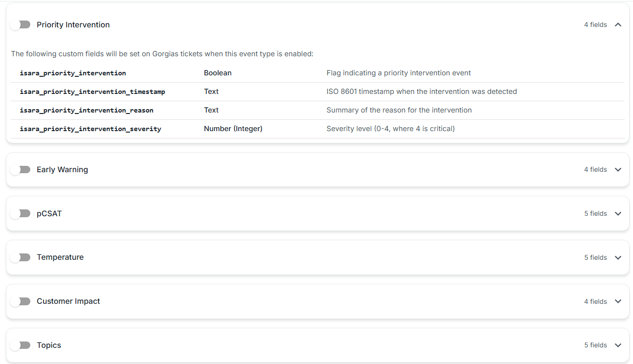Click the Topics section heading
Viewport: 633px width, 364px height.
point(49,345)
